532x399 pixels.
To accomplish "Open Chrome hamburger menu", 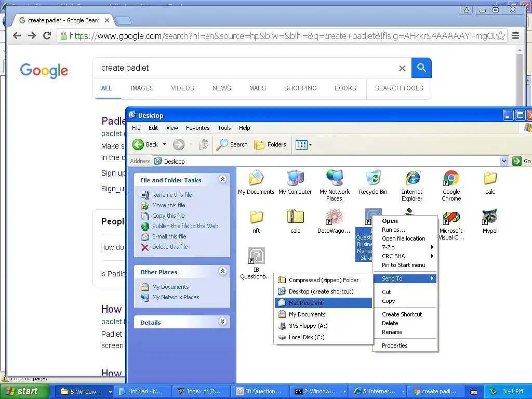I will tap(515, 36).
